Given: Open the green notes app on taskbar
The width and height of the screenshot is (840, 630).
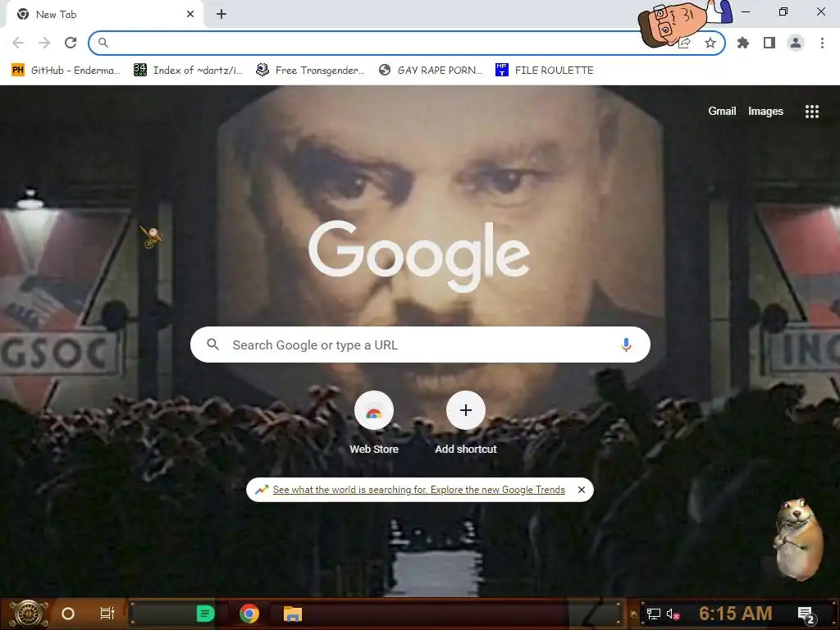Looking at the screenshot, I should click(205, 614).
